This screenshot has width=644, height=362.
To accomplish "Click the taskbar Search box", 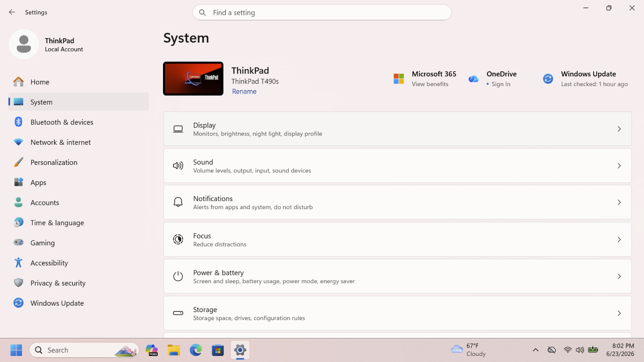I will pyautogui.click(x=84, y=350).
